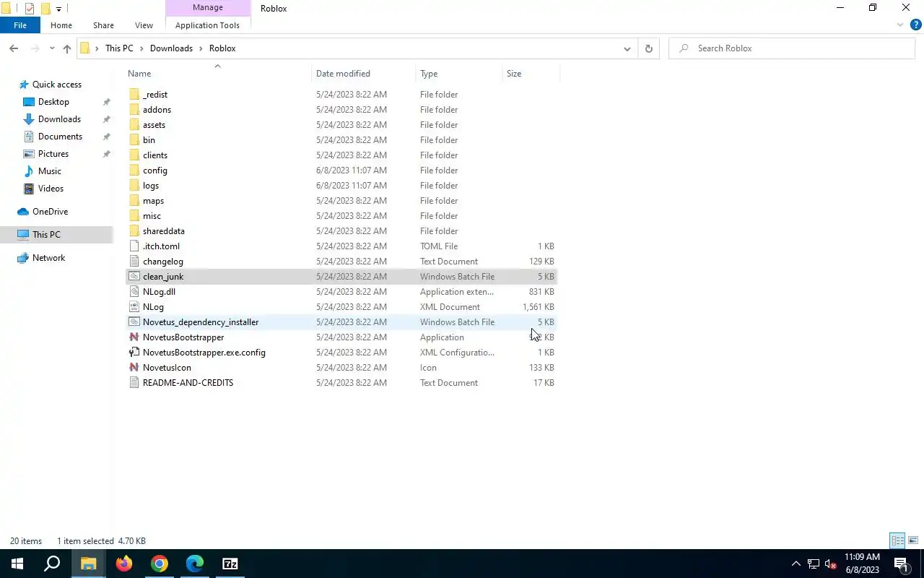Screen dimensions: 924x578
Task: Open Desktop in navigation pane
Action: pos(53,102)
